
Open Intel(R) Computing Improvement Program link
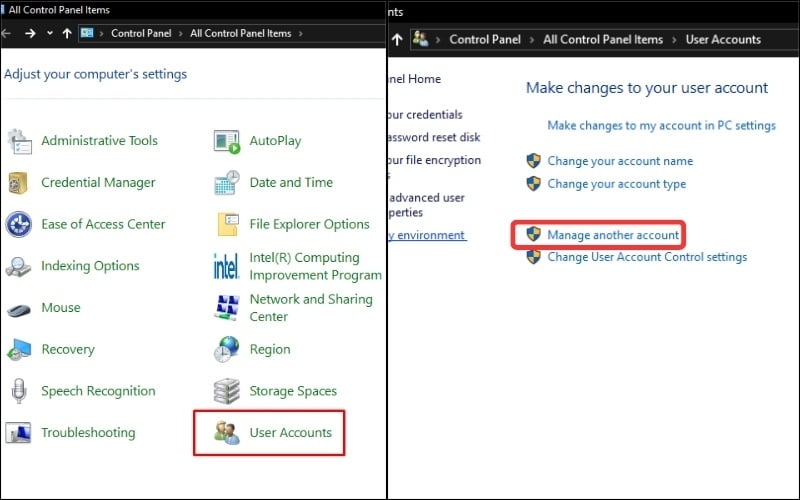[x=315, y=266]
